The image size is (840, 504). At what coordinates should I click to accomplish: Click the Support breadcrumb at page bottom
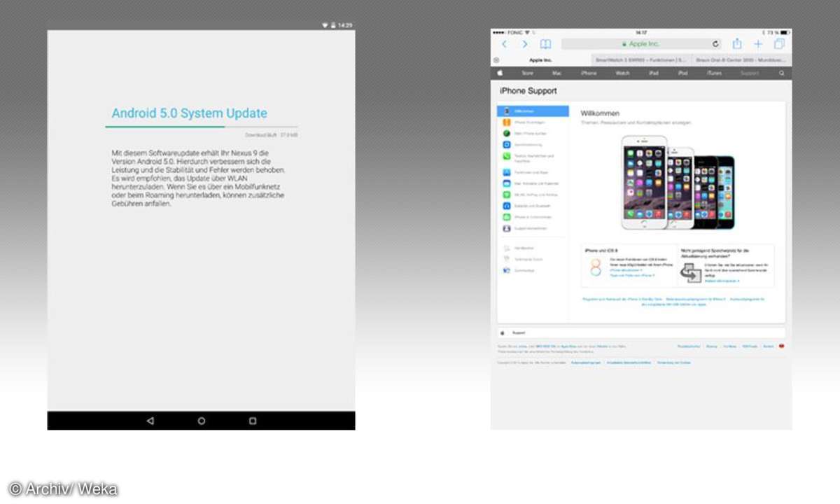519,332
